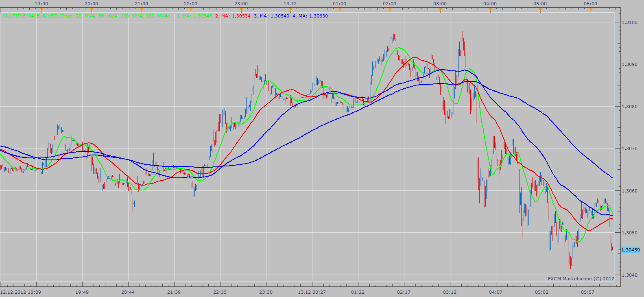The image size is (644, 297).
Task: Click the '13.12 00:27' bottom date label
Action: [312, 292]
